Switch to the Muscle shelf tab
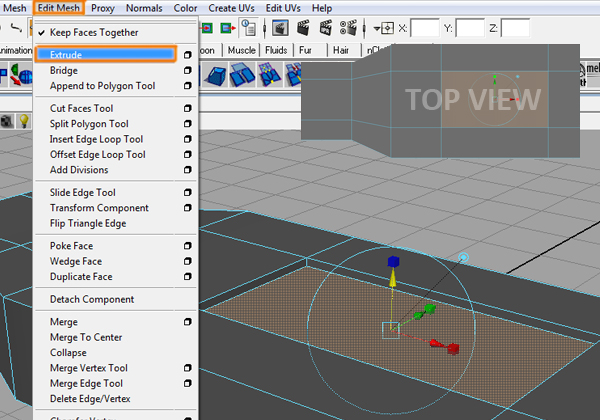 pos(241,50)
